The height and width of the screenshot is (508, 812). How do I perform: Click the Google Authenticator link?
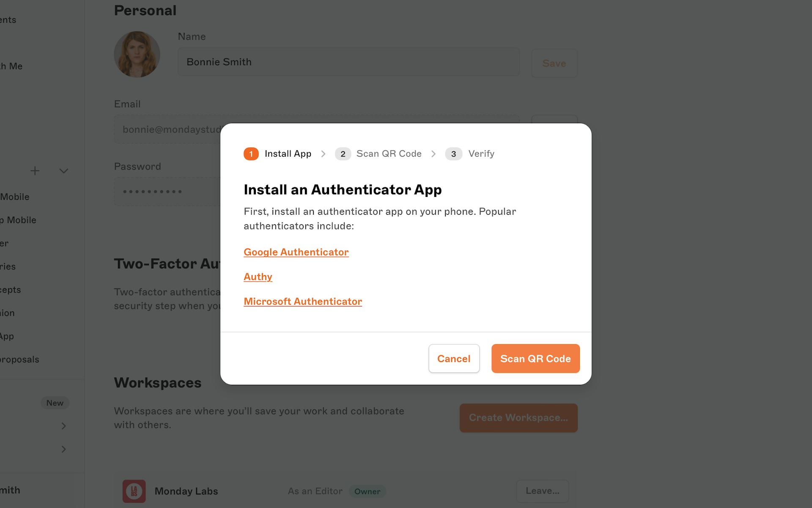[296, 251]
